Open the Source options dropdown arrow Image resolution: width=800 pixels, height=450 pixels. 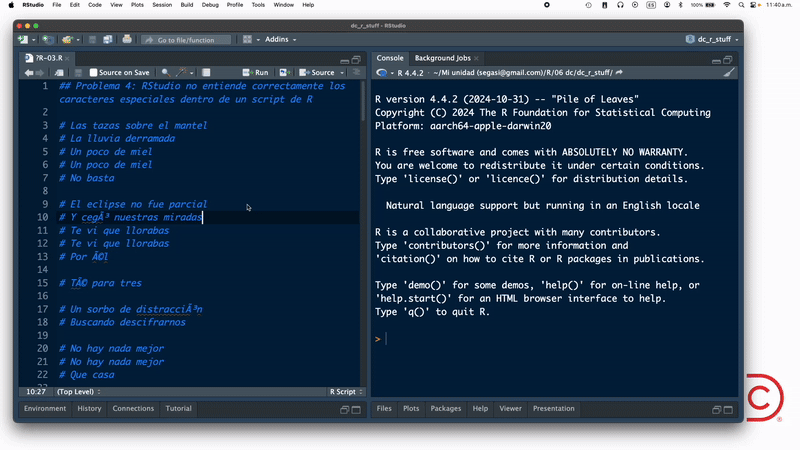(342, 73)
